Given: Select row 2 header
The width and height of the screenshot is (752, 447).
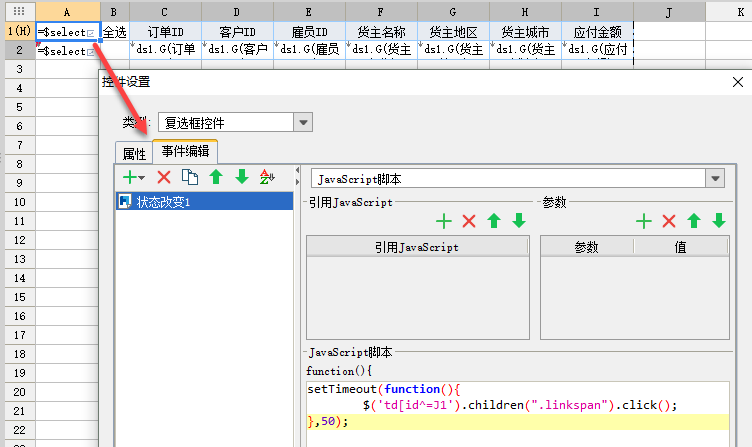Looking at the screenshot, I should (x=19, y=50).
